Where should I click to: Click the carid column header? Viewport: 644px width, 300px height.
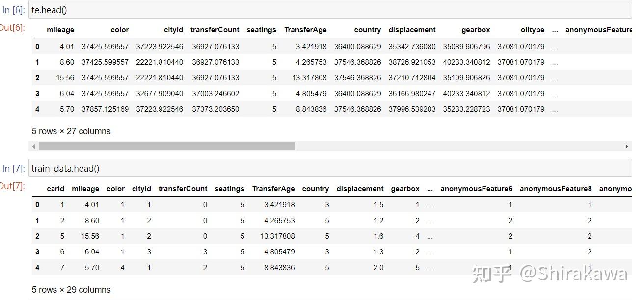click(x=55, y=189)
